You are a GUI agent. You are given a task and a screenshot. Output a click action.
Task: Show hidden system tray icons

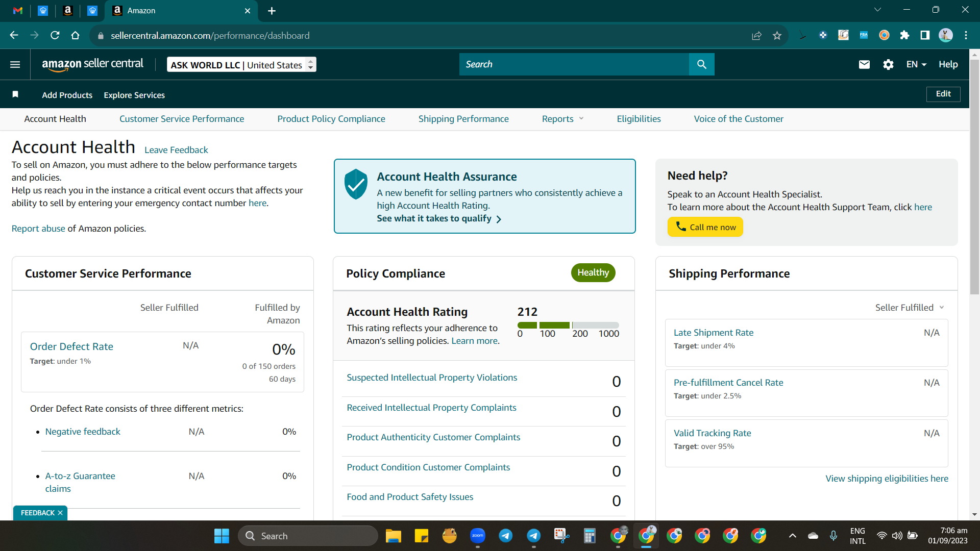click(793, 536)
